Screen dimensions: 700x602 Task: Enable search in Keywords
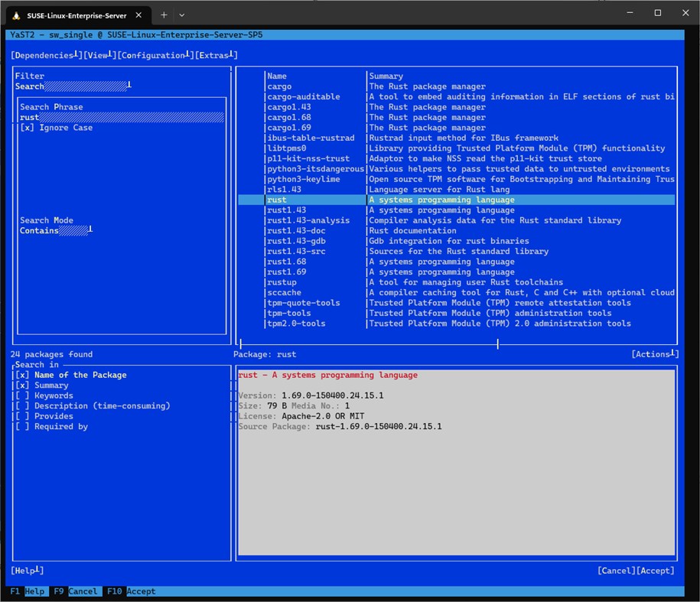point(22,395)
